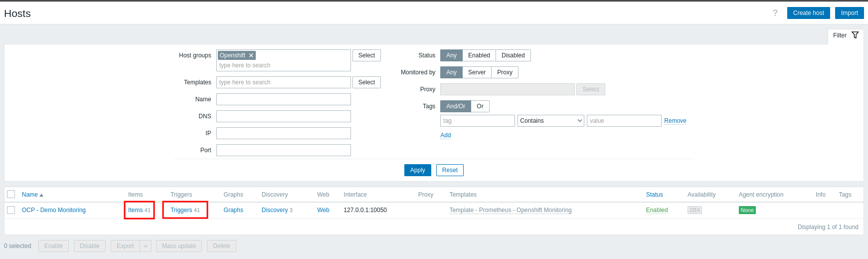The height and width of the screenshot is (259, 868).
Task: Set Status filter to Enabled
Action: tap(479, 55)
